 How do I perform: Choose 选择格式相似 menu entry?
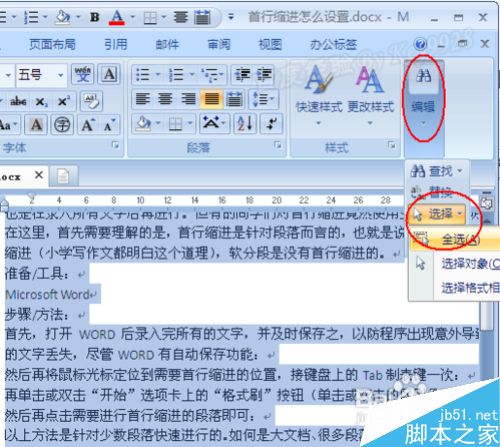pyautogui.click(x=455, y=288)
